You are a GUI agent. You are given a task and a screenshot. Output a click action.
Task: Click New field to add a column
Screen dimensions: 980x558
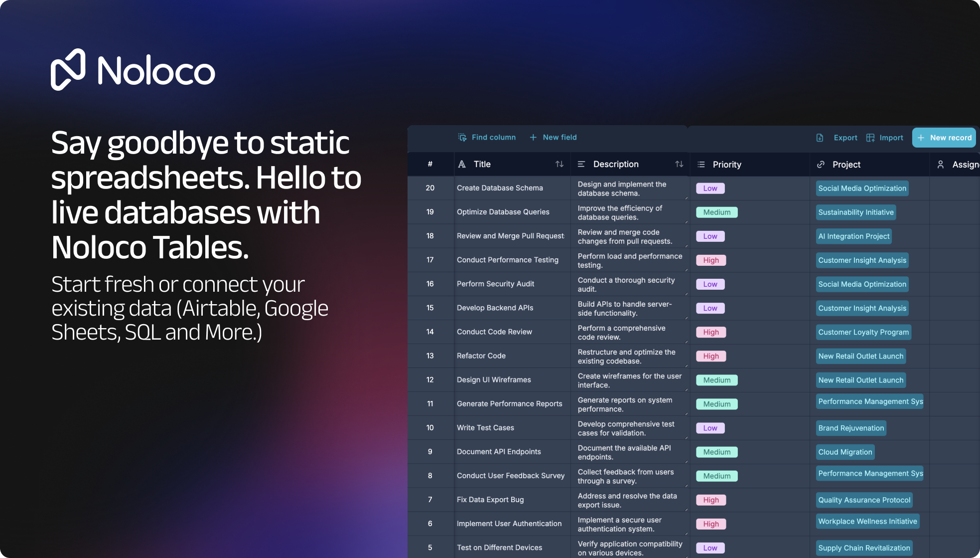(x=553, y=137)
